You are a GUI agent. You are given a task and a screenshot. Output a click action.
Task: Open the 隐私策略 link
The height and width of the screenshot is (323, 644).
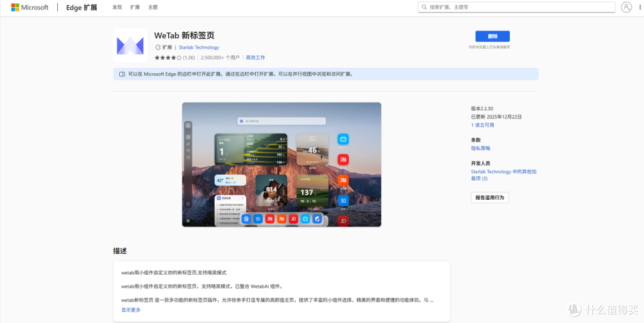(x=481, y=148)
